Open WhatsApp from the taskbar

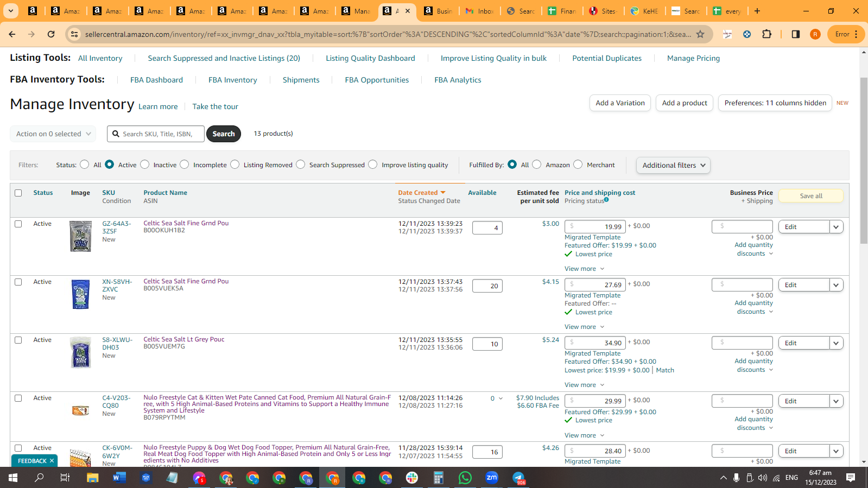coord(465,478)
